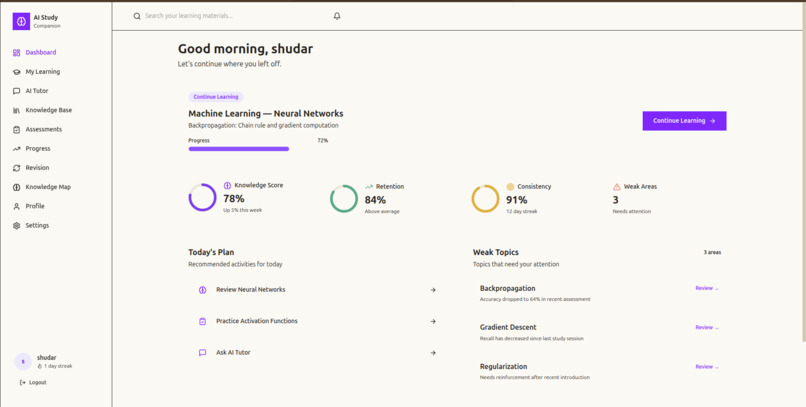Image resolution: width=806 pixels, height=407 pixels.
Task: Click the "3 areas" count label
Action: click(712, 252)
